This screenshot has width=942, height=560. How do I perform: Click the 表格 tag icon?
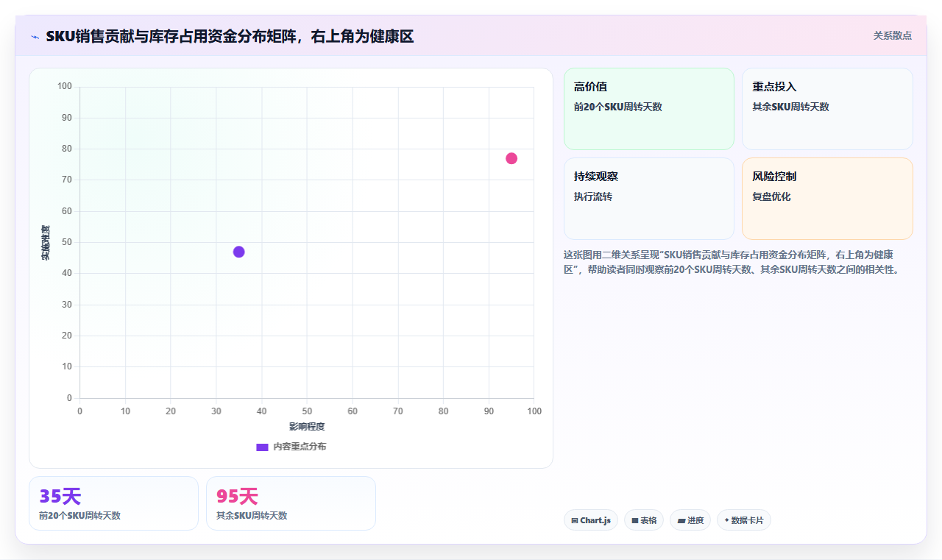[635, 520]
